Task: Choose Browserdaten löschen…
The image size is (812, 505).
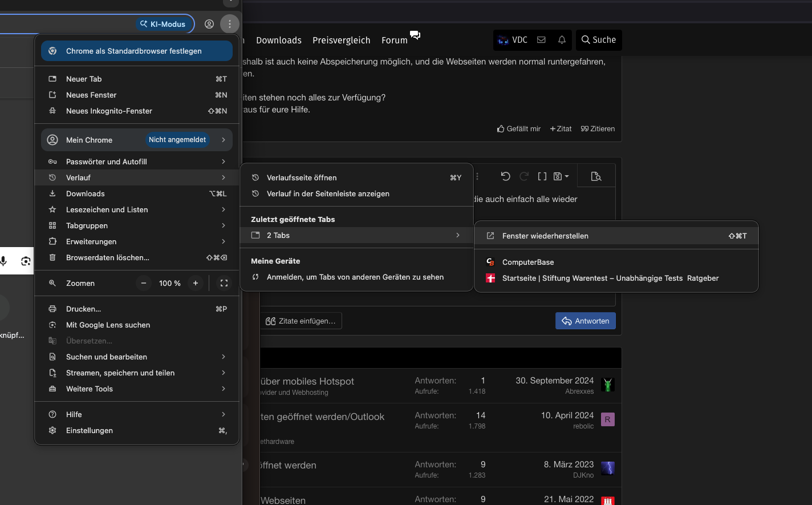Action: tap(137, 257)
